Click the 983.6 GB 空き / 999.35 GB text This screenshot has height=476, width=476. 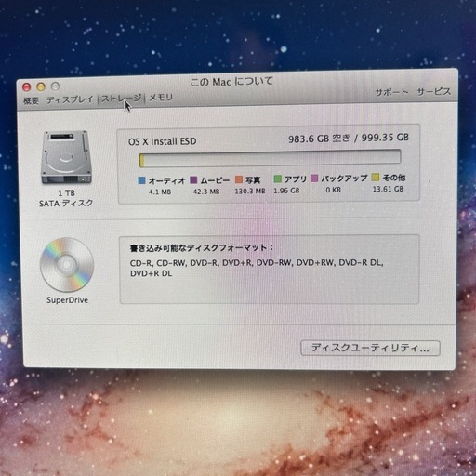pyautogui.click(x=349, y=139)
